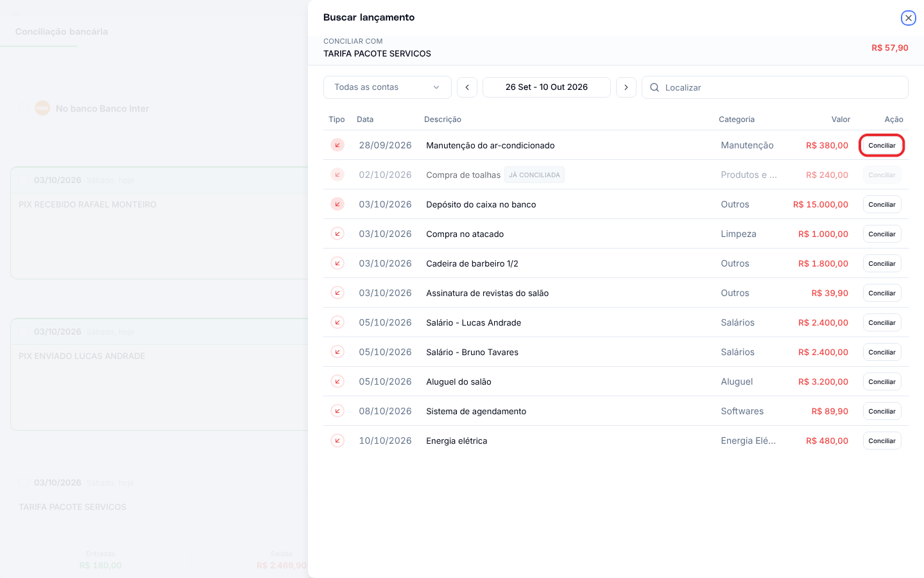This screenshot has height=578, width=924.
Task: Click the search magnifier icon in Localizar
Action: (x=654, y=87)
